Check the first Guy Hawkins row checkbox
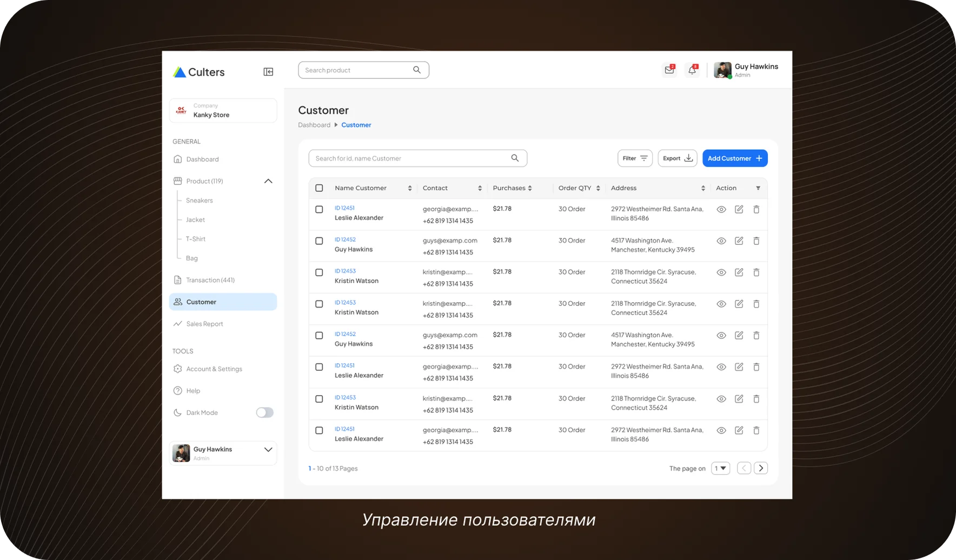 tap(319, 241)
